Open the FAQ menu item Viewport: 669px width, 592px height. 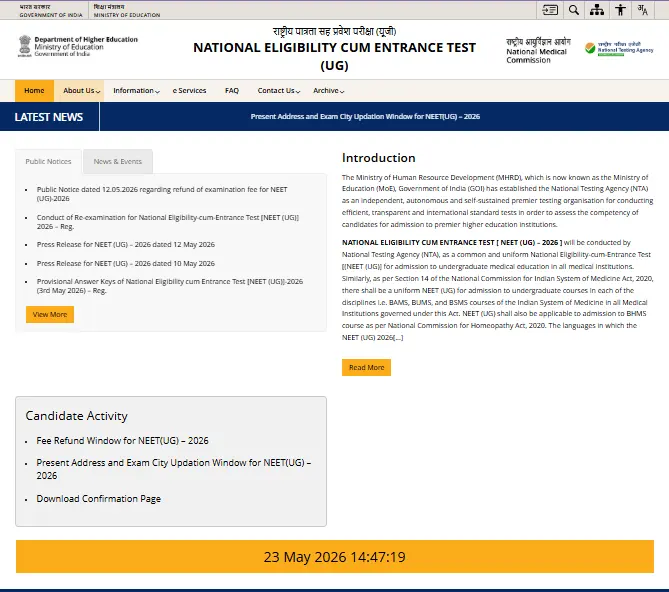tap(232, 90)
